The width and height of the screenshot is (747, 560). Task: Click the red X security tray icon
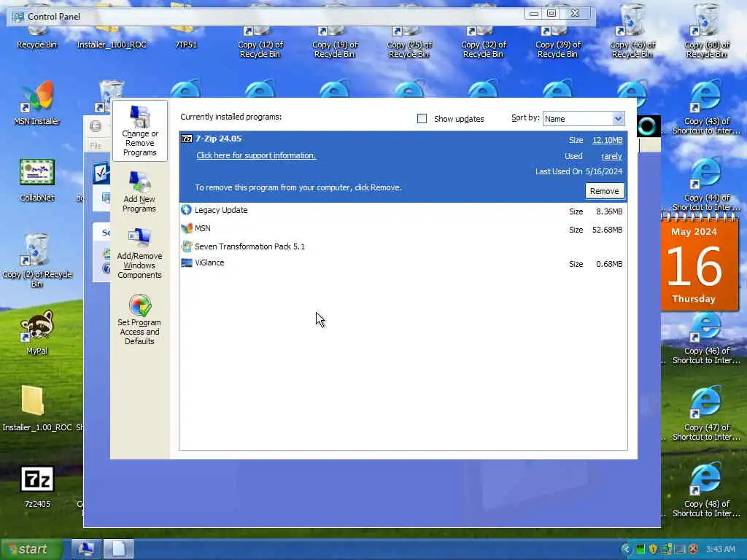coord(693,549)
